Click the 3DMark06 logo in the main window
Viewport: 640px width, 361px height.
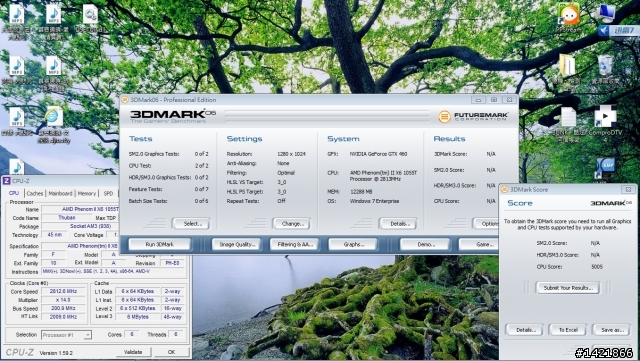pyautogui.click(x=173, y=116)
